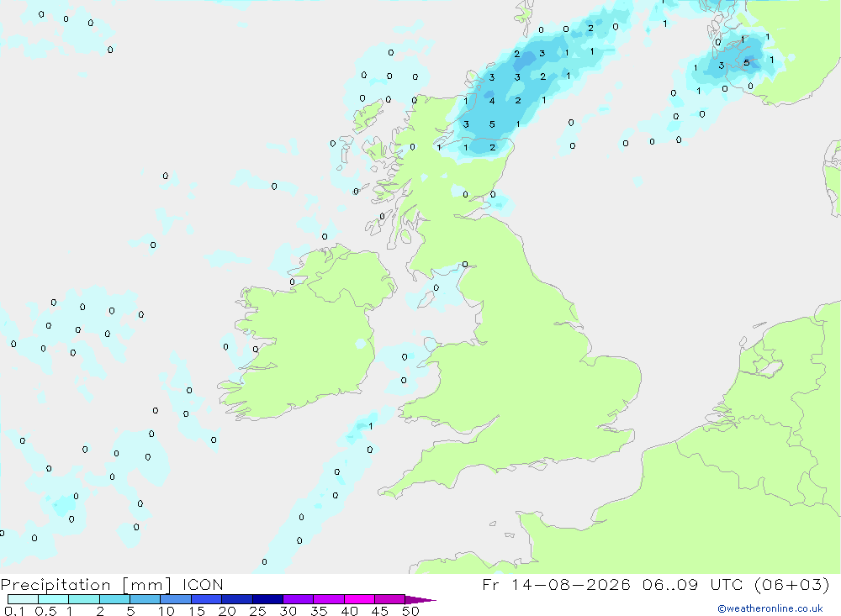Image resolution: width=841 pixels, height=616 pixels.
Task: Open the weatheronline.co.uk copyright link
Action: tap(770, 608)
